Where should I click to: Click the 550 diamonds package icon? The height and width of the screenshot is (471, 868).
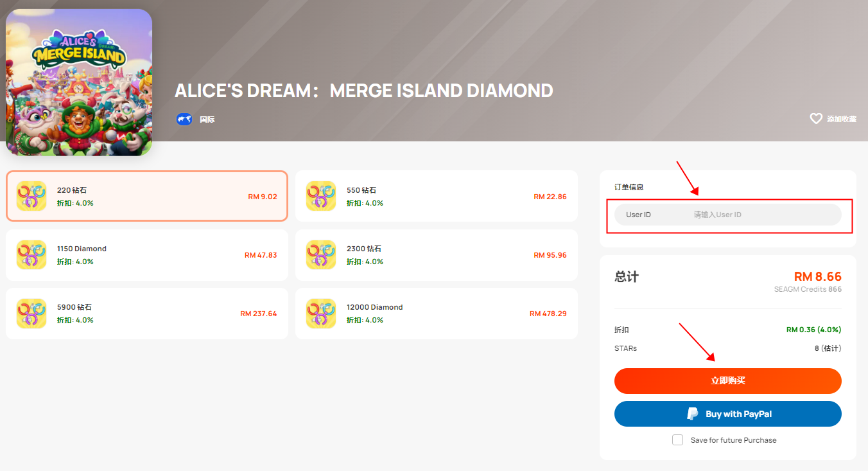321,196
